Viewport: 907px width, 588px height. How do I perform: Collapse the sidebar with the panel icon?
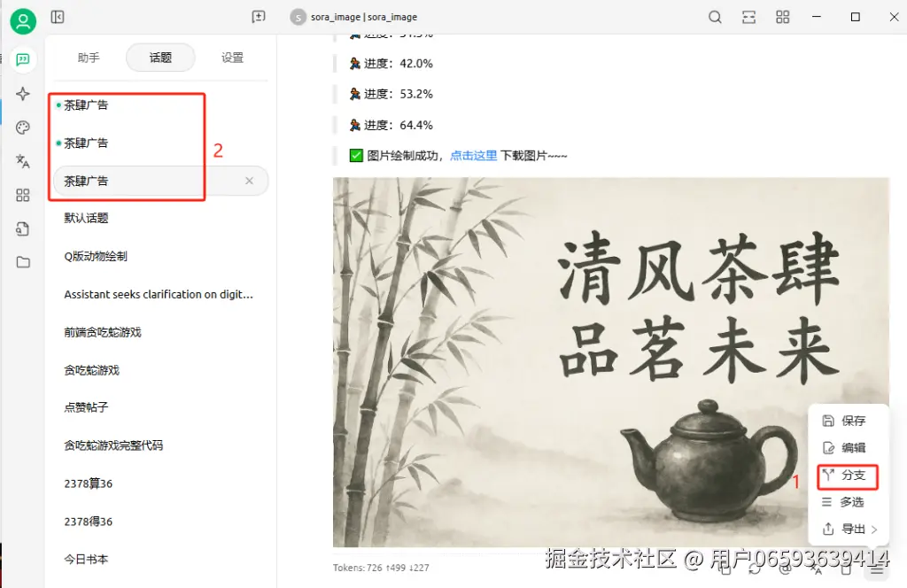(x=58, y=17)
